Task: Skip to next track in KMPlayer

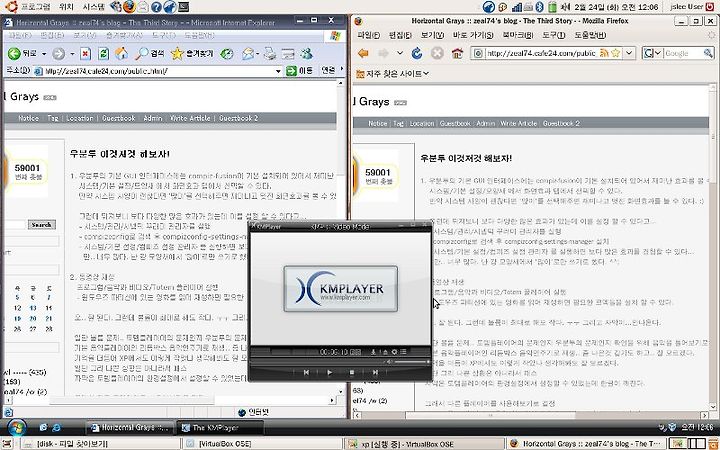Action: (375, 372)
